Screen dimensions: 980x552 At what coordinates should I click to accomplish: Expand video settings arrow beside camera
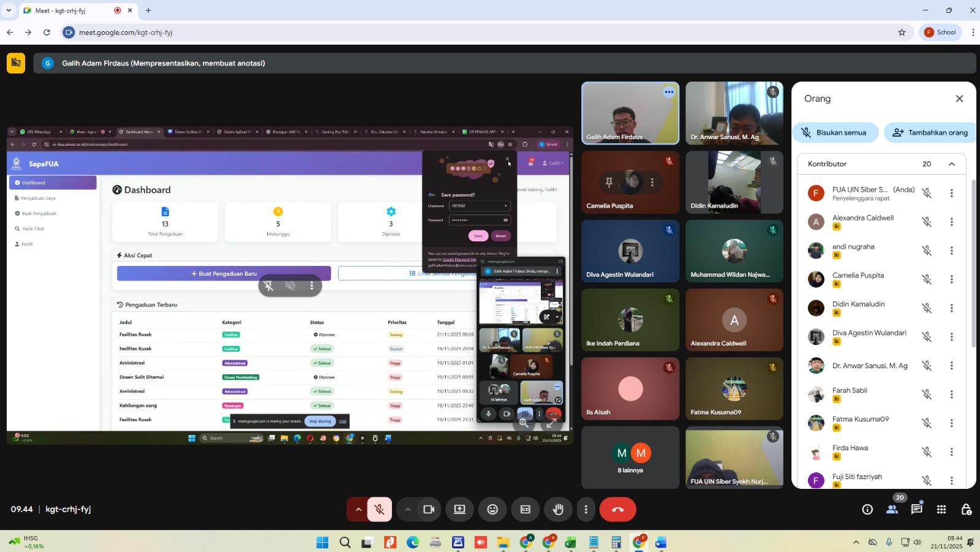407,510
